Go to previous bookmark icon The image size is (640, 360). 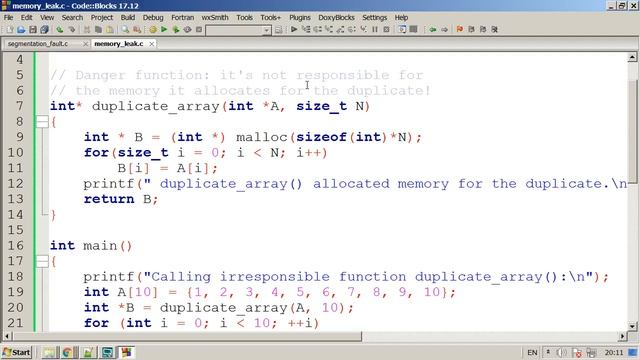tap(471, 29)
